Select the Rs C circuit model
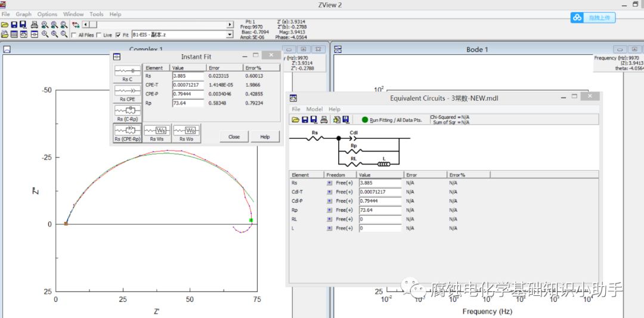 (x=128, y=73)
